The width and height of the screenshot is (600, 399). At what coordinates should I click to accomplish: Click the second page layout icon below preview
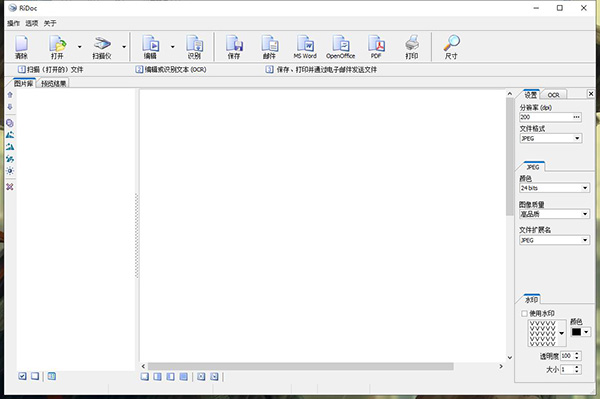click(157, 377)
